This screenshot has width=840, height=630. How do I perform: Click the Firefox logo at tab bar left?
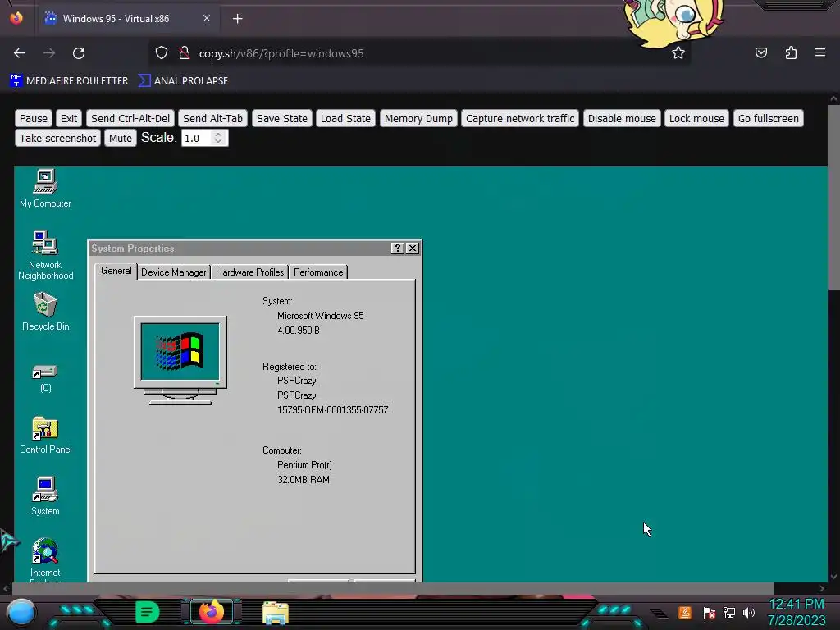tap(16, 18)
